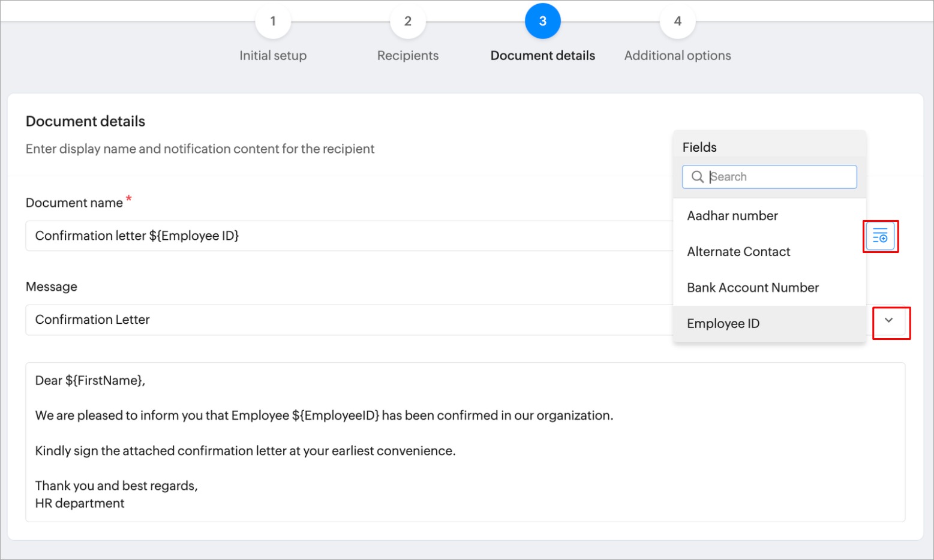Open the Additional options step

click(x=677, y=56)
